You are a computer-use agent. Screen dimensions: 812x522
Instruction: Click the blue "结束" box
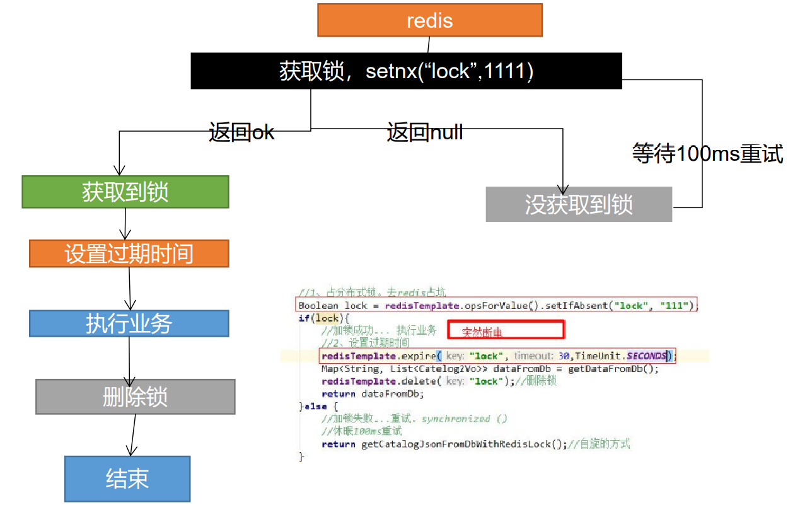pyautogui.click(x=127, y=478)
